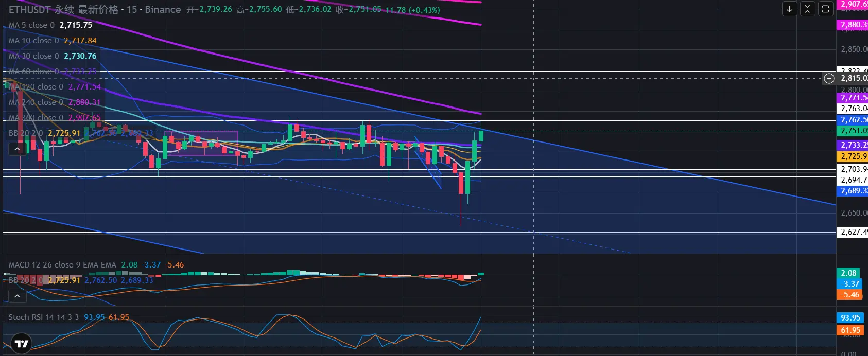This screenshot has width=868, height=356.
Task: Click the purple 2,733.25 price axis label
Action: 853,146
